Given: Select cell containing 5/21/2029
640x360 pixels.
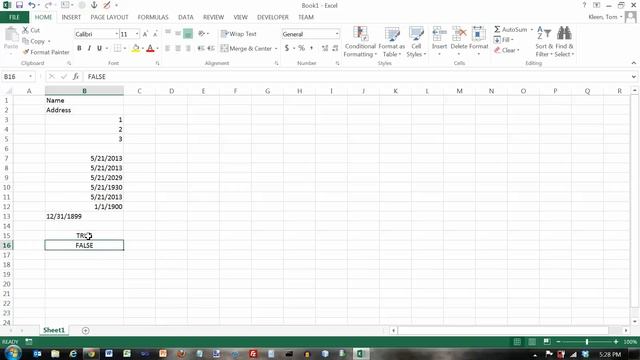Looking at the screenshot, I should click(x=84, y=178).
